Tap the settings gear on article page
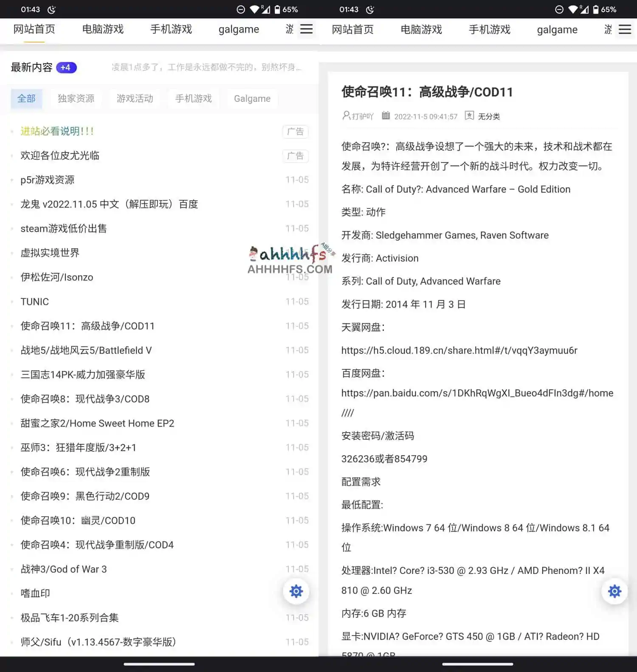Viewport: 637px width, 672px height. [614, 591]
